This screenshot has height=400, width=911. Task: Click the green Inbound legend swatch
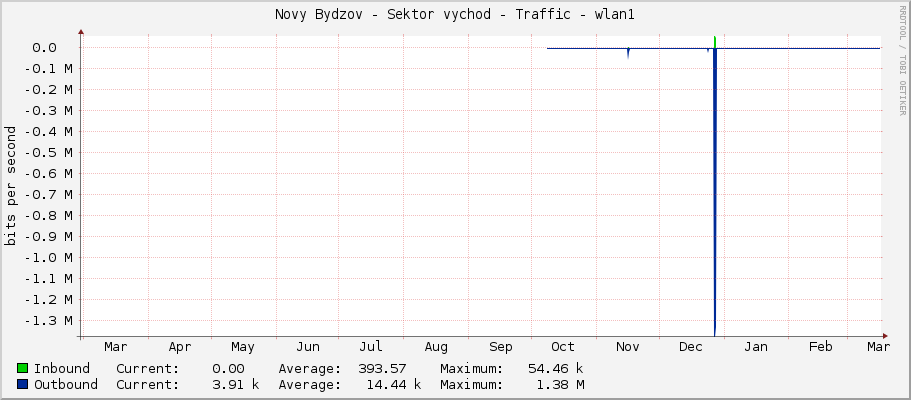click(23, 369)
